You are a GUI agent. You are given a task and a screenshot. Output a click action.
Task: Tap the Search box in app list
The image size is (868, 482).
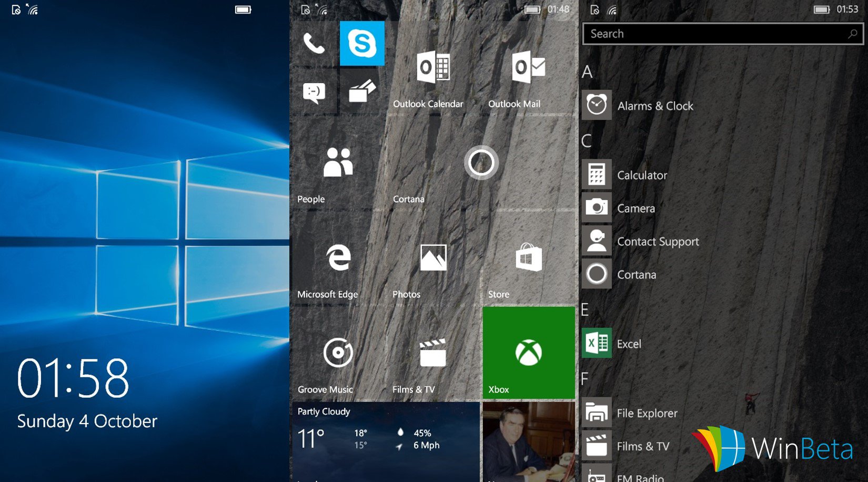tap(722, 34)
